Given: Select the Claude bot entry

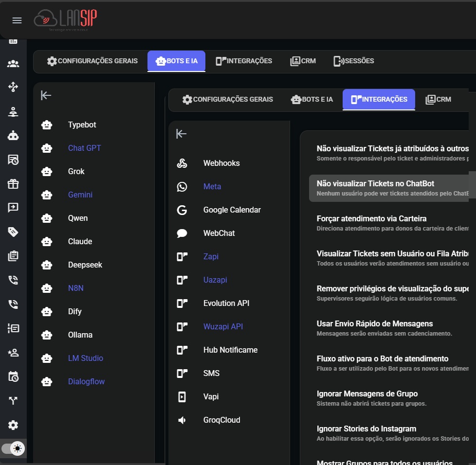Looking at the screenshot, I should (80, 242).
